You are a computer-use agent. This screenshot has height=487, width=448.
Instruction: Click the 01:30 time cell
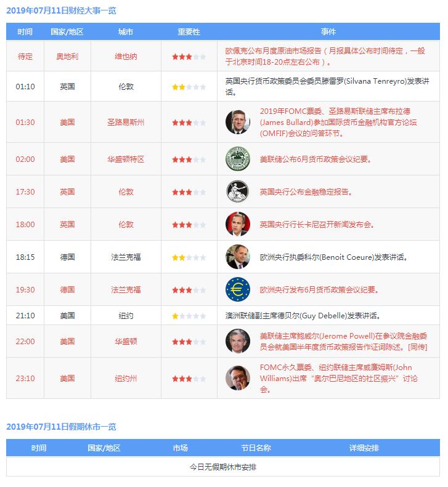(25, 122)
